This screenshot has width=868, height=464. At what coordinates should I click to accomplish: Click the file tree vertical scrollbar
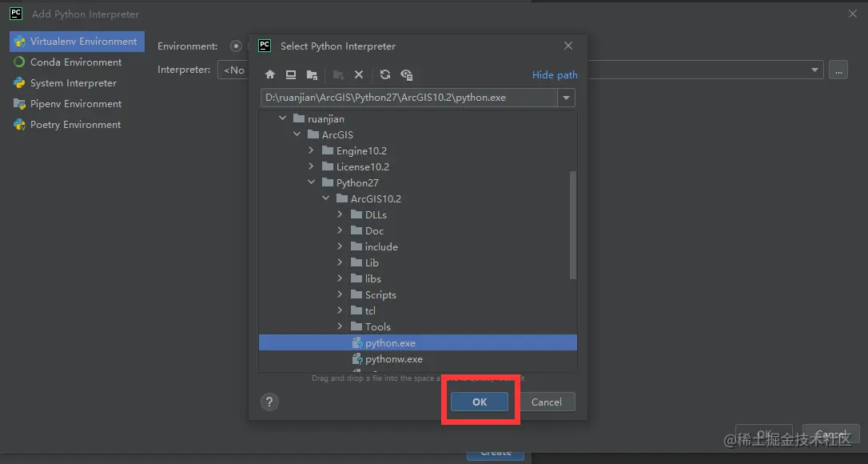[x=573, y=225]
